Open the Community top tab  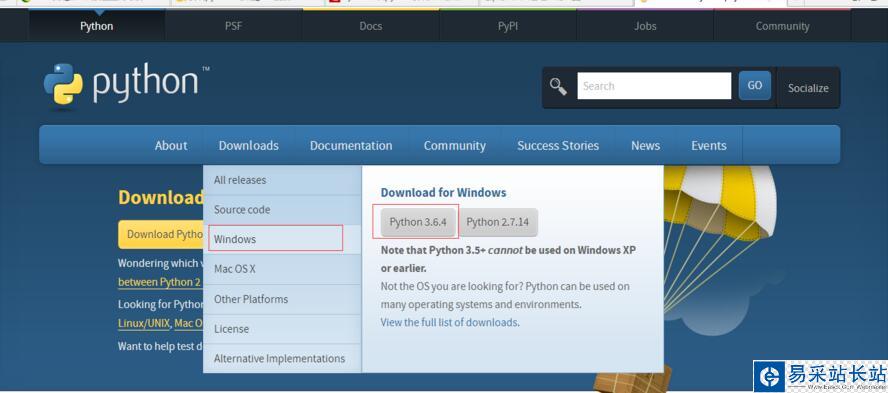(x=782, y=26)
